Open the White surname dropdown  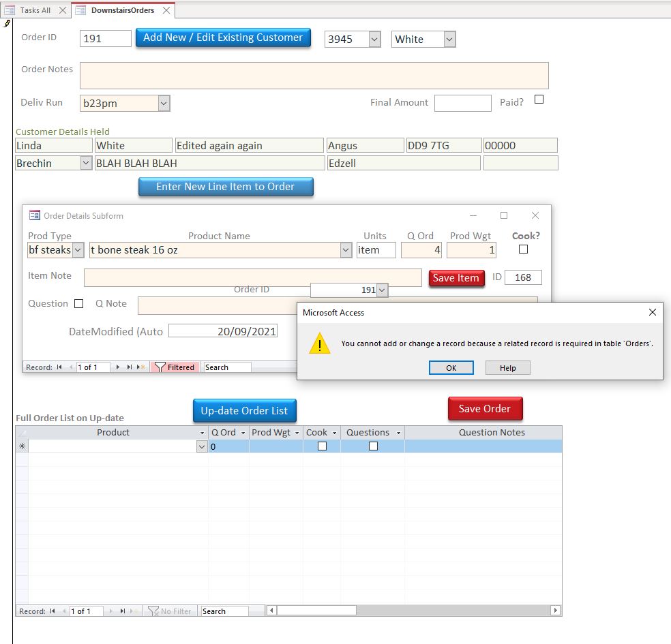tap(449, 40)
